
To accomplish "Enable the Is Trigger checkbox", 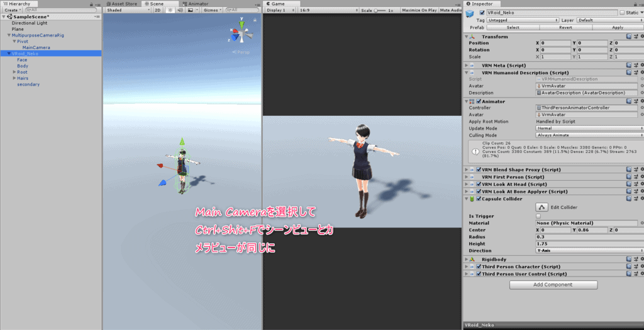I will click(538, 215).
